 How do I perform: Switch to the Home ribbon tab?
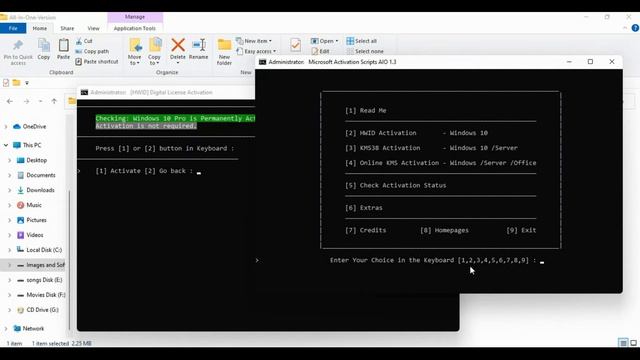click(40, 28)
